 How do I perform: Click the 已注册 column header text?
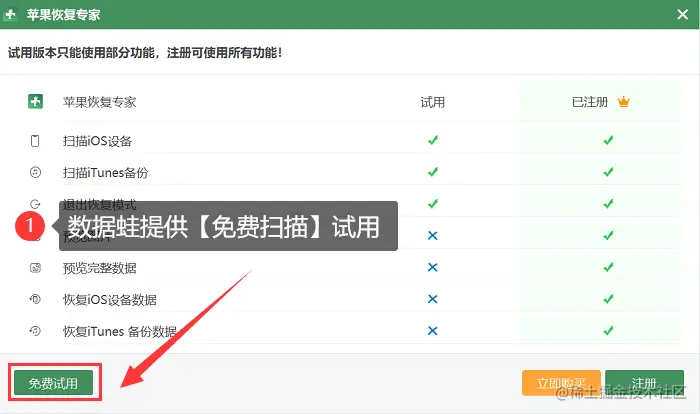click(590, 102)
